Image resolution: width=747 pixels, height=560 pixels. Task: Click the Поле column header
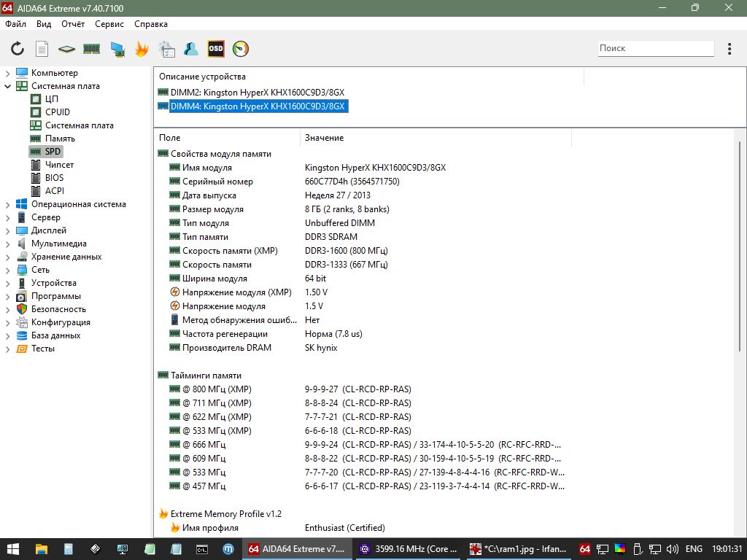[228, 138]
